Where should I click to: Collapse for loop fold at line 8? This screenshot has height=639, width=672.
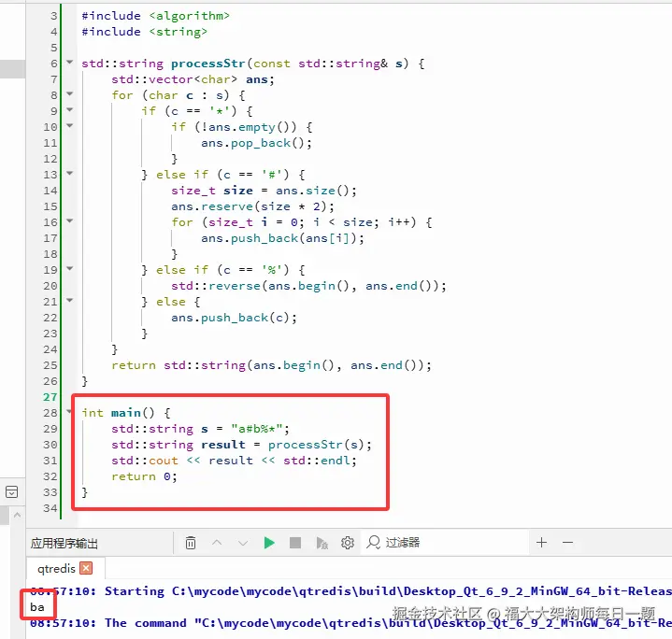click(69, 93)
